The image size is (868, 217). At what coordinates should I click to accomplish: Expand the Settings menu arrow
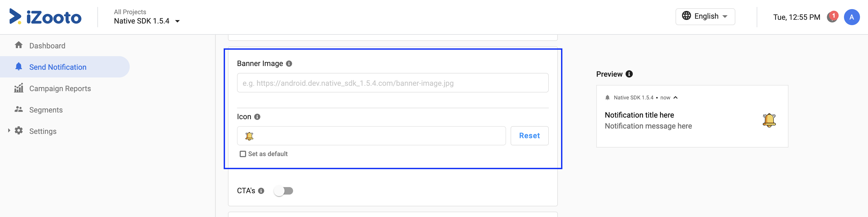pyautogui.click(x=9, y=131)
